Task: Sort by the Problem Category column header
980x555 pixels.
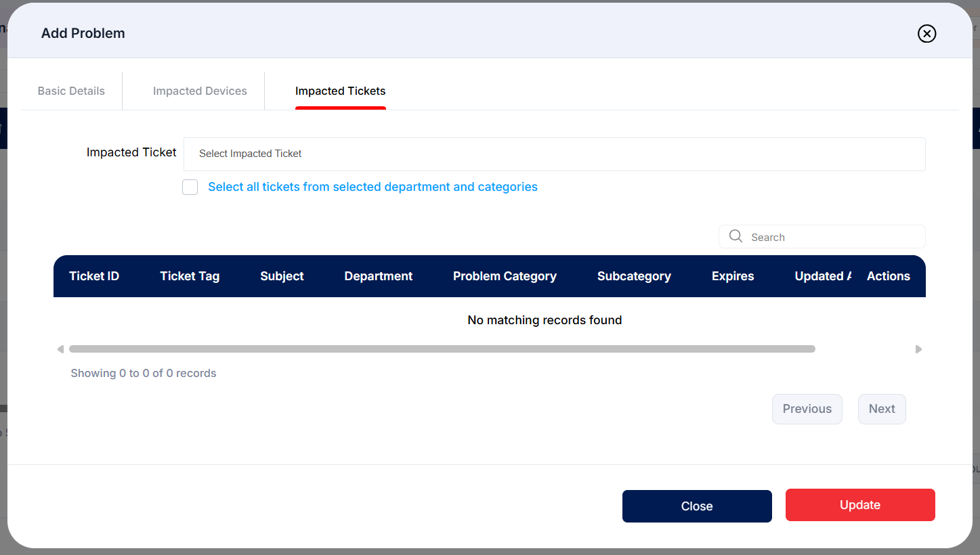Action: point(505,276)
